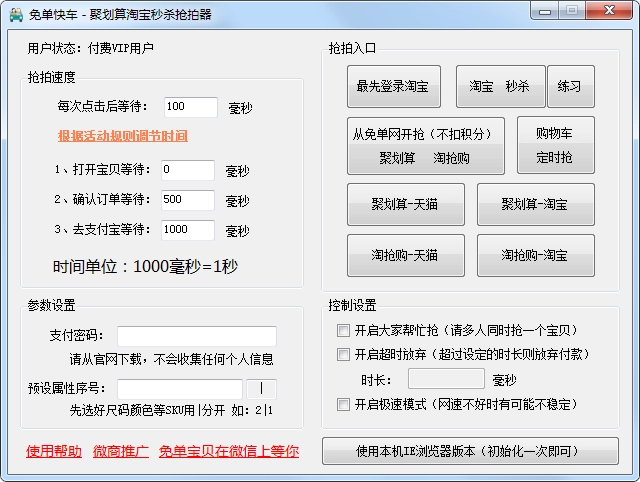Open the 微商推广 link
This screenshot has height=482, width=640.
point(121,451)
